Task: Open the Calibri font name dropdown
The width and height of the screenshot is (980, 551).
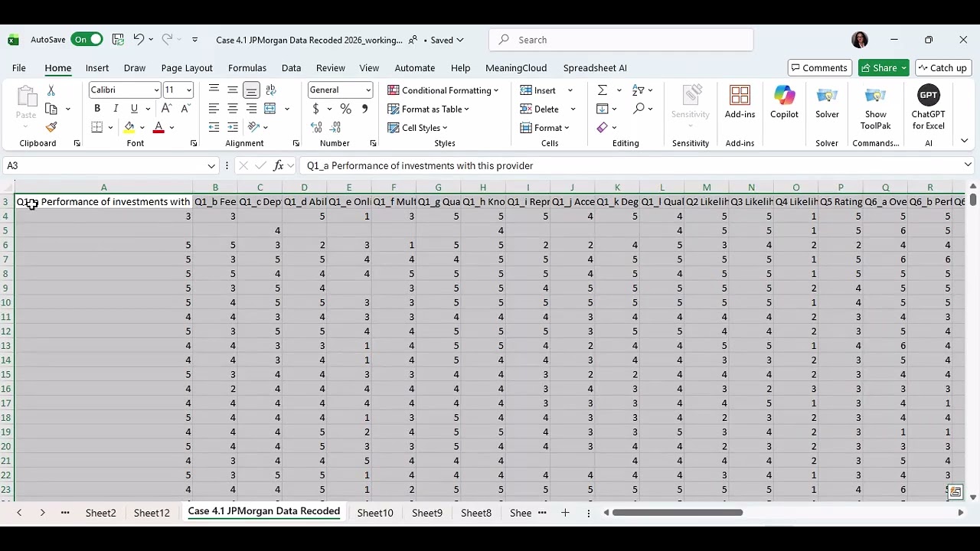Action: click(x=156, y=90)
